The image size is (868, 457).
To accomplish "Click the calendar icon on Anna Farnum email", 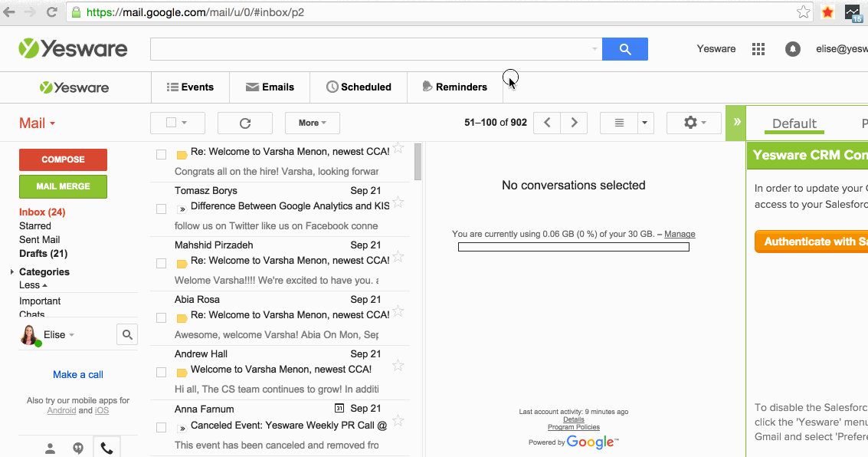I will [339, 408].
